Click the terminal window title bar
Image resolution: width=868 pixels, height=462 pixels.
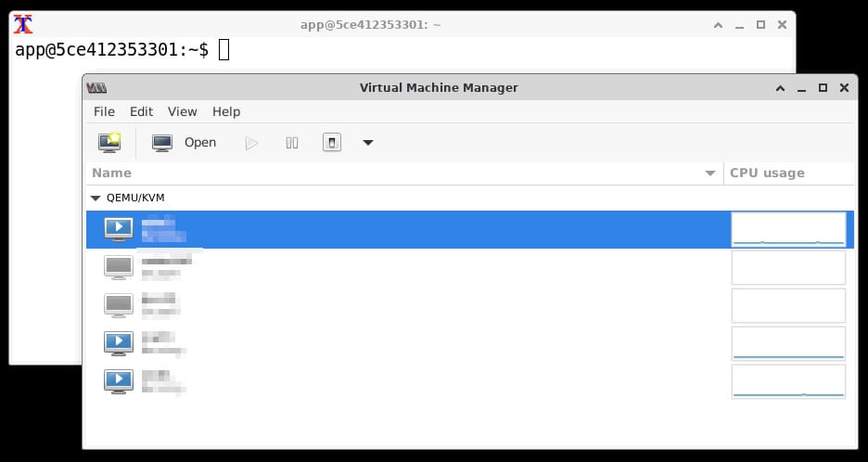402,24
